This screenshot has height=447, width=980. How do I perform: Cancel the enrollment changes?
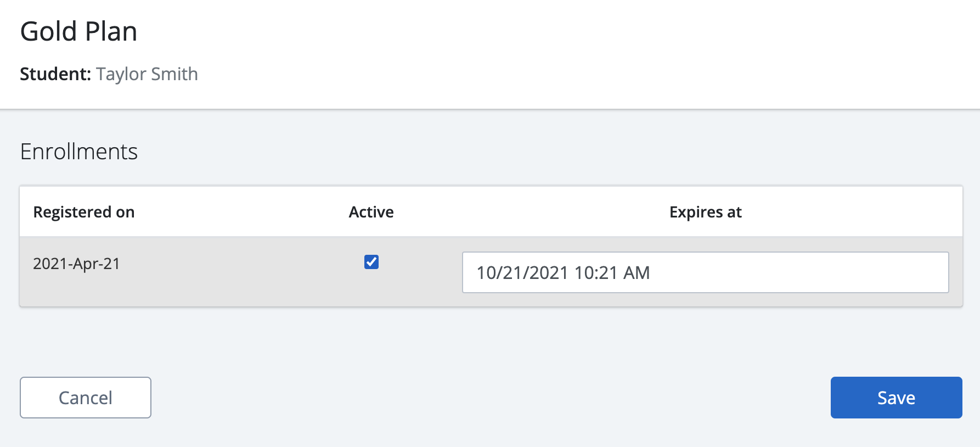coord(86,398)
